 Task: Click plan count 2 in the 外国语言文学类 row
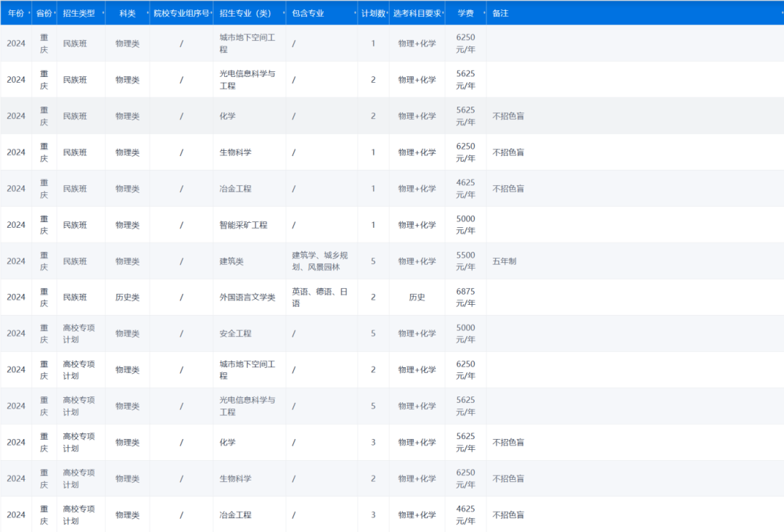[373, 297]
